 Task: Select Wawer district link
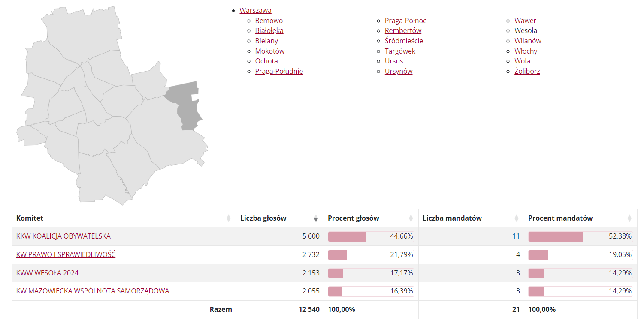pyautogui.click(x=525, y=21)
